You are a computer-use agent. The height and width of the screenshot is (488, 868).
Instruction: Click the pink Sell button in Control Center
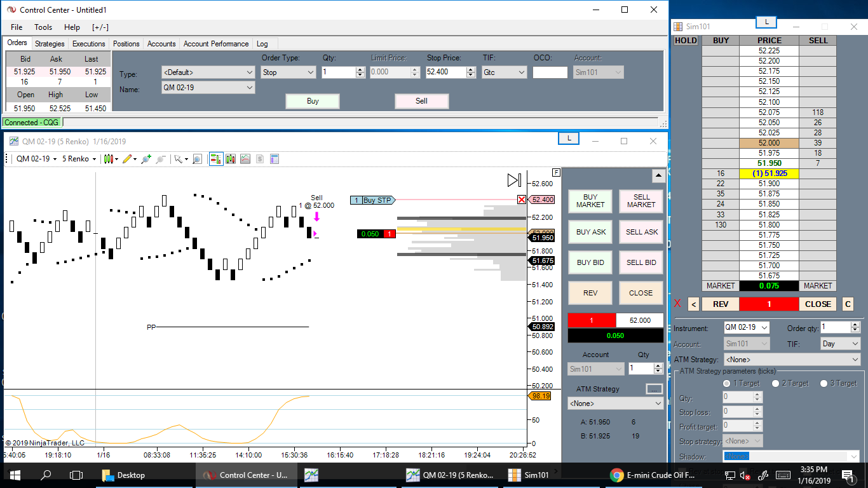[422, 101]
